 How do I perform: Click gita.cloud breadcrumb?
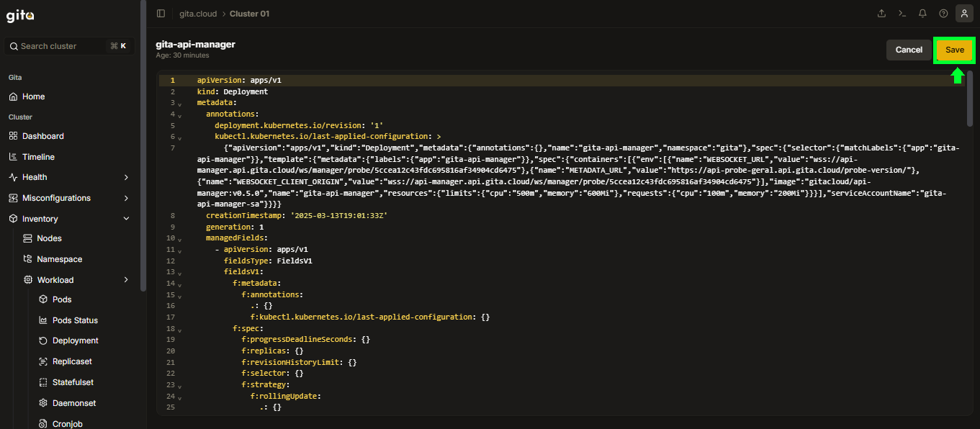198,14
